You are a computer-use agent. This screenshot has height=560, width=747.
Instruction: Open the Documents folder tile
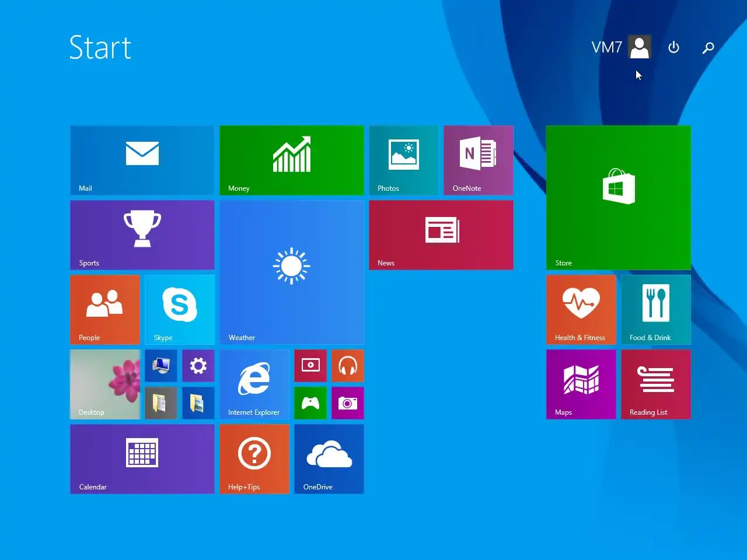pos(161,403)
